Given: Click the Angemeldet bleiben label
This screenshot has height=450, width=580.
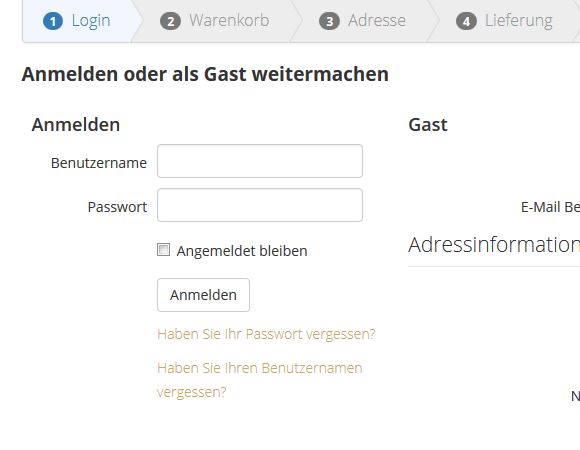Looking at the screenshot, I should [x=242, y=251].
